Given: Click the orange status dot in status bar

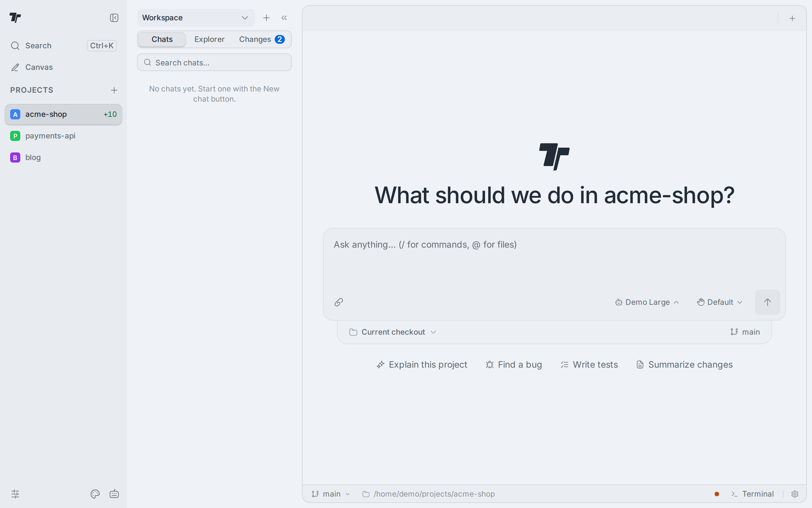Looking at the screenshot, I should 717,494.
